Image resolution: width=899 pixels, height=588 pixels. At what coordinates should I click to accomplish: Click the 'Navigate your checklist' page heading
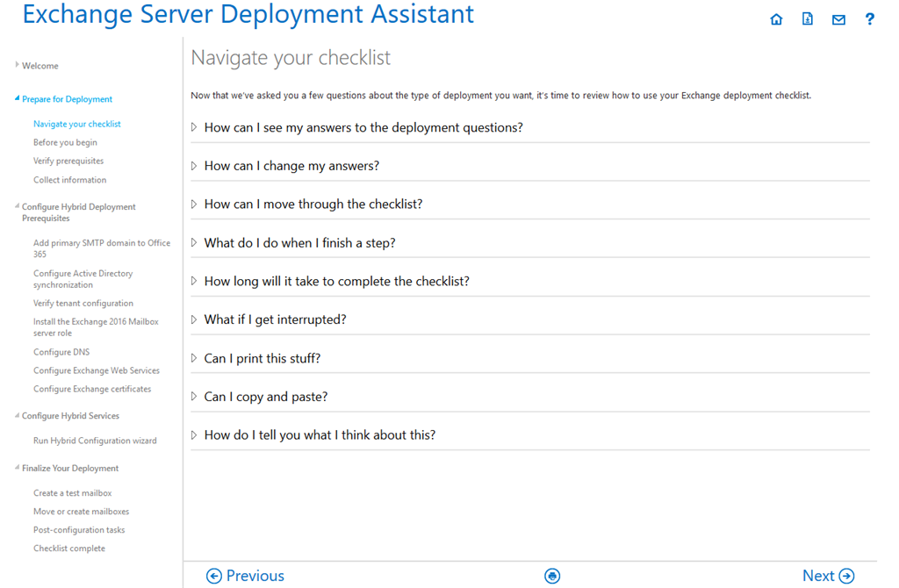coord(291,58)
